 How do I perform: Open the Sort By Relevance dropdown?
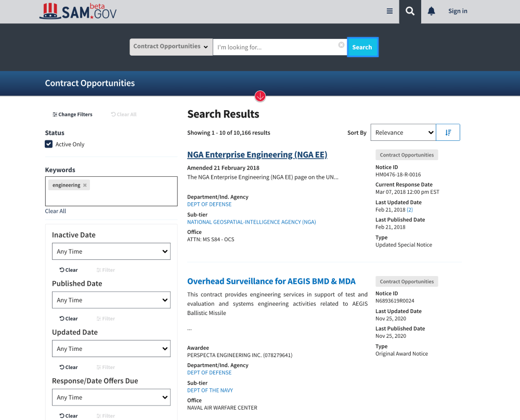point(404,133)
